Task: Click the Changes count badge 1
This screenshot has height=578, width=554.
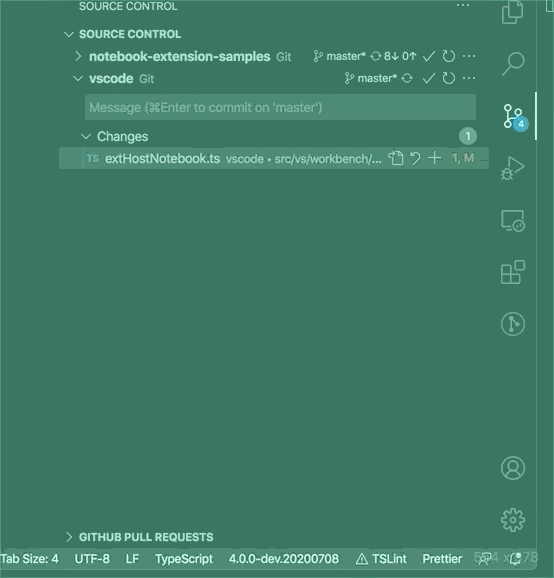Action: click(x=468, y=136)
